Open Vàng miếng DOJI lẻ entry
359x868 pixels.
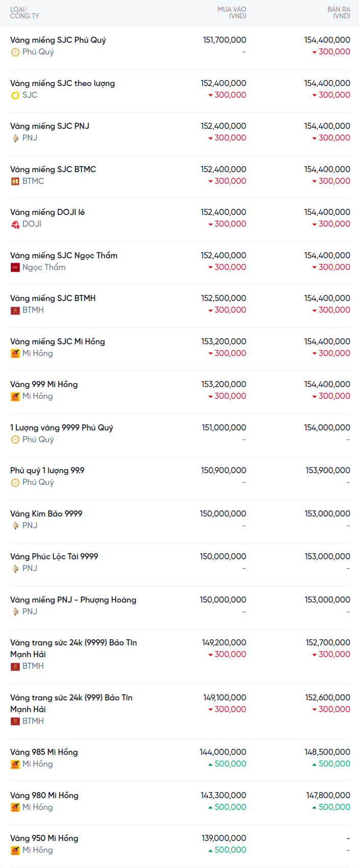pos(47,212)
